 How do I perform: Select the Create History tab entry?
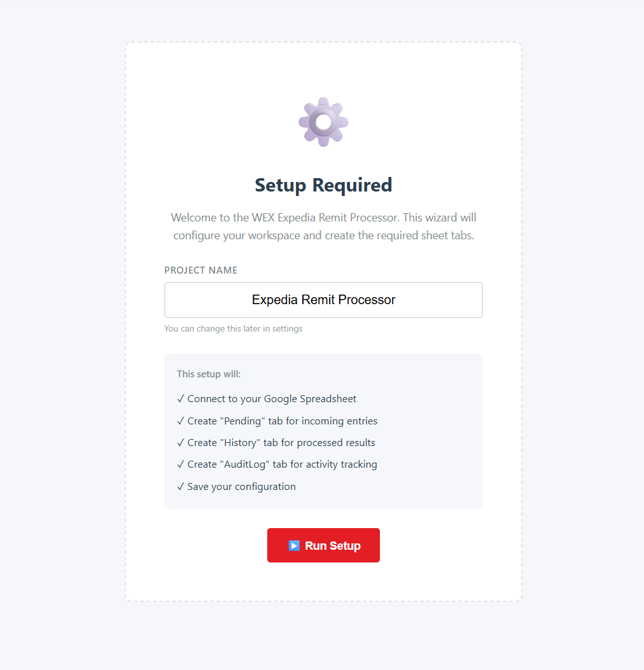[x=281, y=442]
